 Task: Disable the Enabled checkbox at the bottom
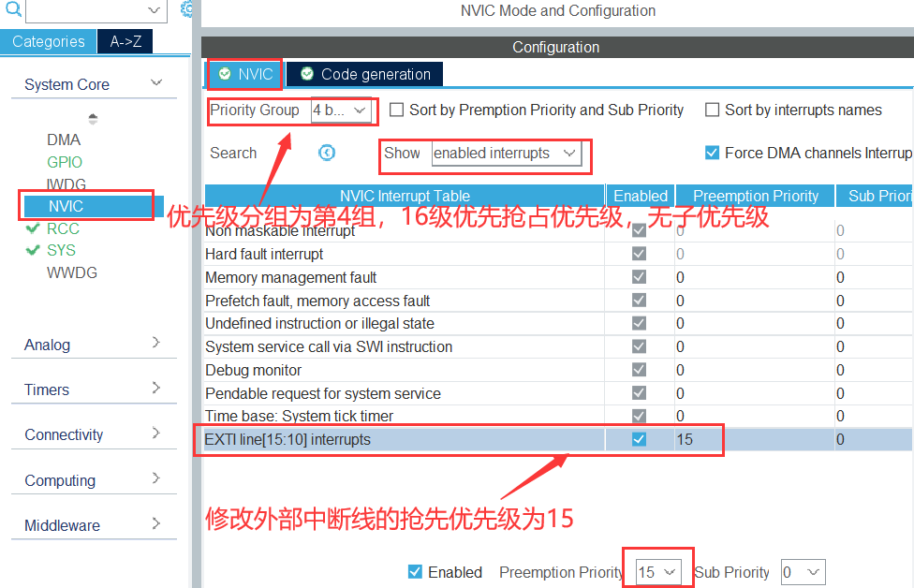pos(413,572)
